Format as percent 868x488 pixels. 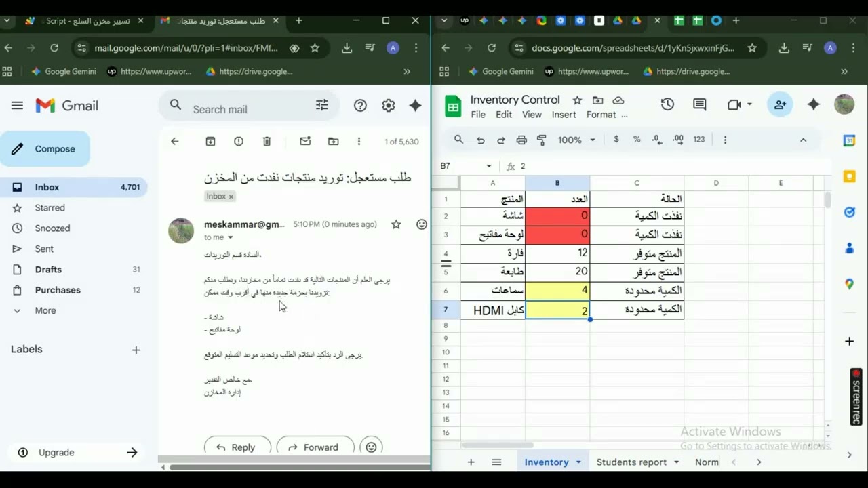(637, 140)
